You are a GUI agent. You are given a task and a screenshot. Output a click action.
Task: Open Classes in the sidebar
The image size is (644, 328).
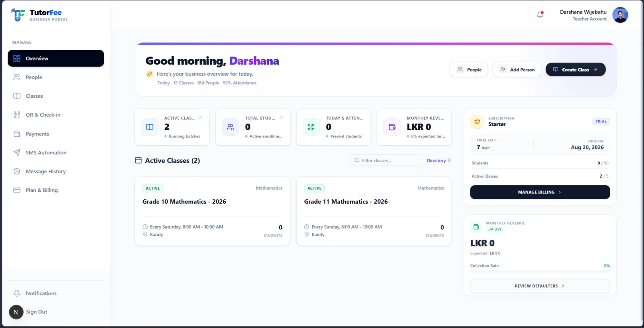click(56, 96)
